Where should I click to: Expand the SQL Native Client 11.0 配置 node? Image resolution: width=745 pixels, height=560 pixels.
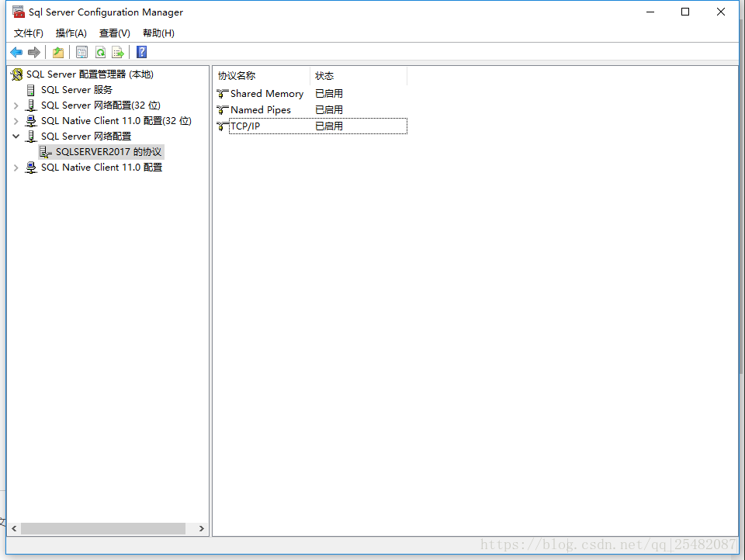[16, 168]
